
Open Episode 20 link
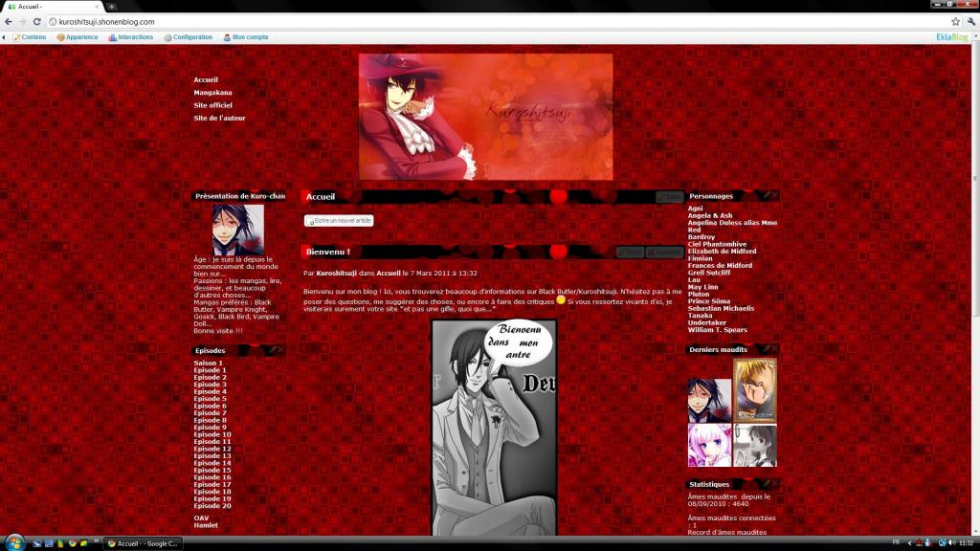(x=212, y=506)
